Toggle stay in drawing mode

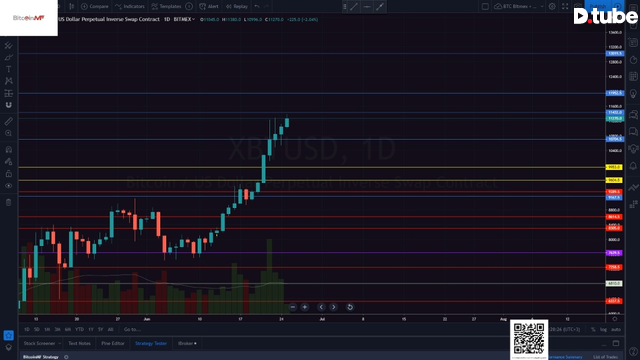pos(9,162)
